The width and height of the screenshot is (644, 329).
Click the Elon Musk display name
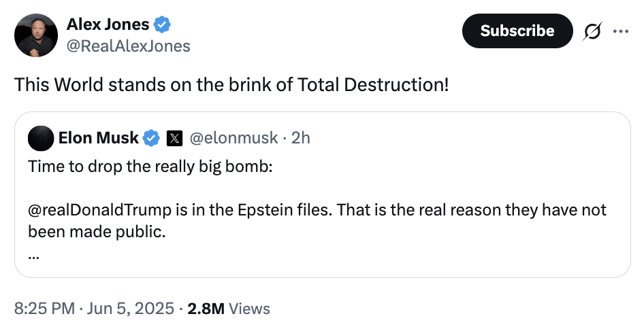99,138
